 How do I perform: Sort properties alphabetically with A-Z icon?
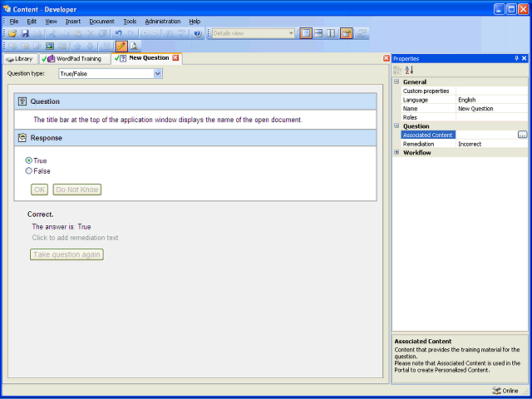409,70
